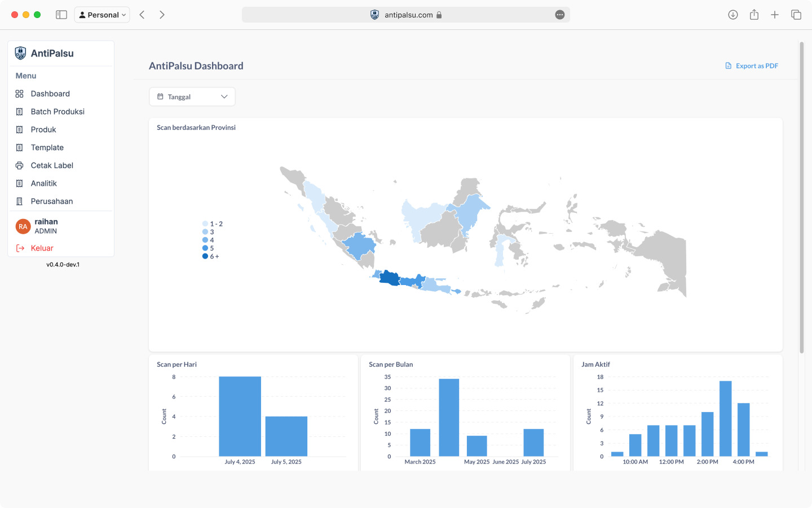Expand the Personal profile dropdown

coord(102,15)
